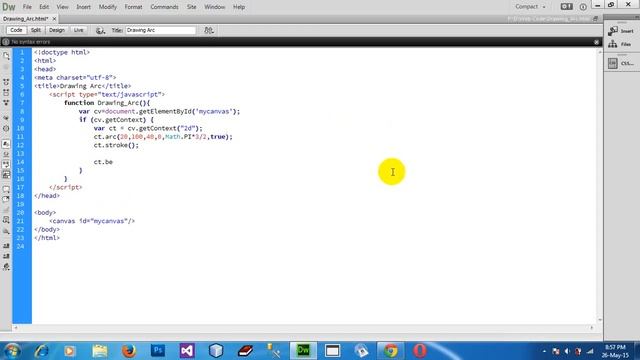The image size is (640, 360).
Task: Click the Format Source Code icon
Action: (6, 267)
